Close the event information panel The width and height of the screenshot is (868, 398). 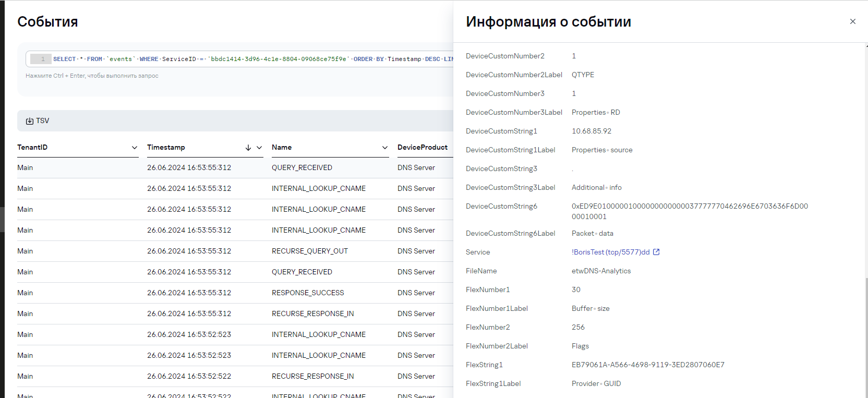pyautogui.click(x=852, y=21)
